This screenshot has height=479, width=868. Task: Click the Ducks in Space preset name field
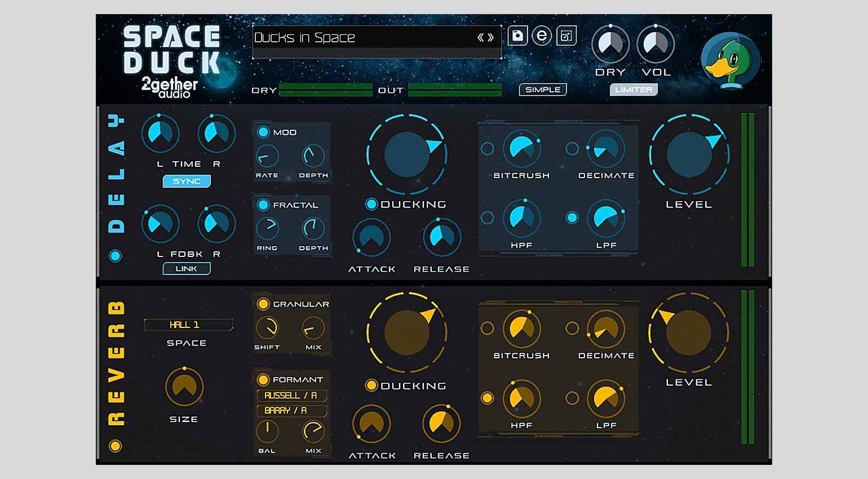point(361,38)
